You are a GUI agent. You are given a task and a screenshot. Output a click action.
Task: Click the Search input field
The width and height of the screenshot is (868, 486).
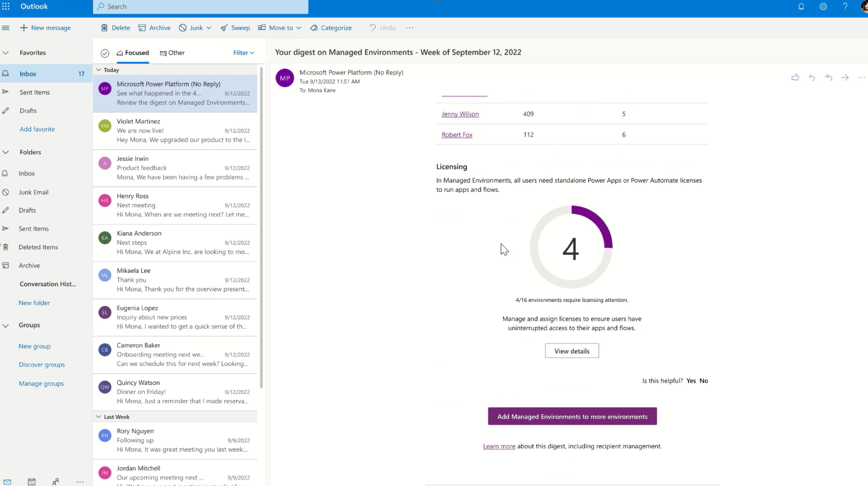(x=201, y=7)
